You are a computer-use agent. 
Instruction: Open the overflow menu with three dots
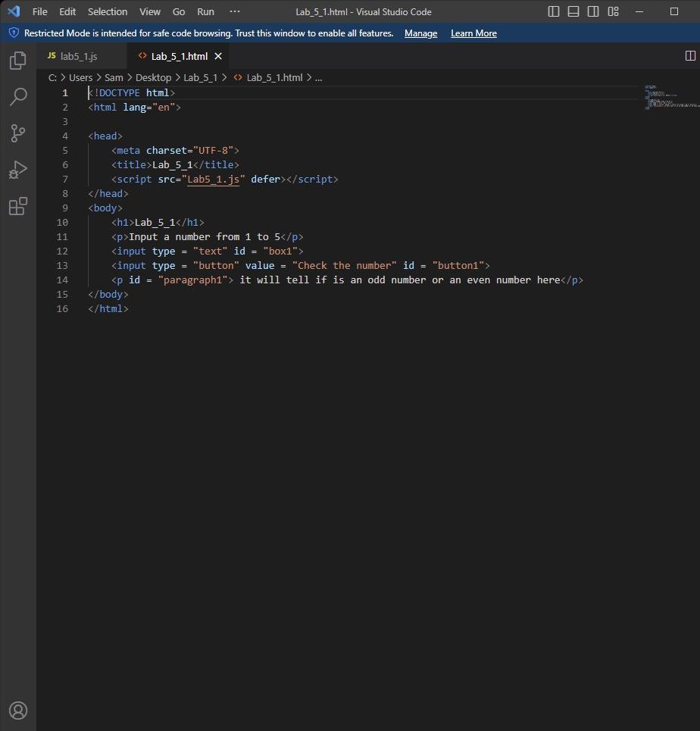coord(234,11)
